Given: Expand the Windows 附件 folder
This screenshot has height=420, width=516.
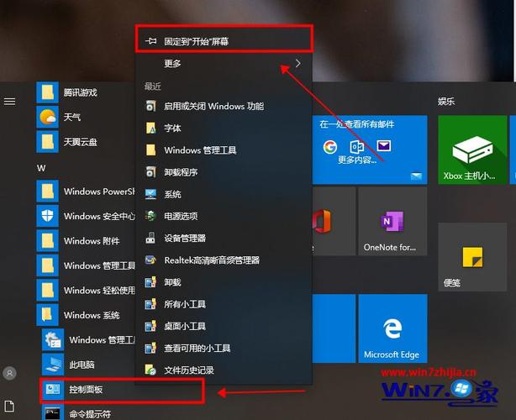Looking at the screenshot, I should [86, 241].
